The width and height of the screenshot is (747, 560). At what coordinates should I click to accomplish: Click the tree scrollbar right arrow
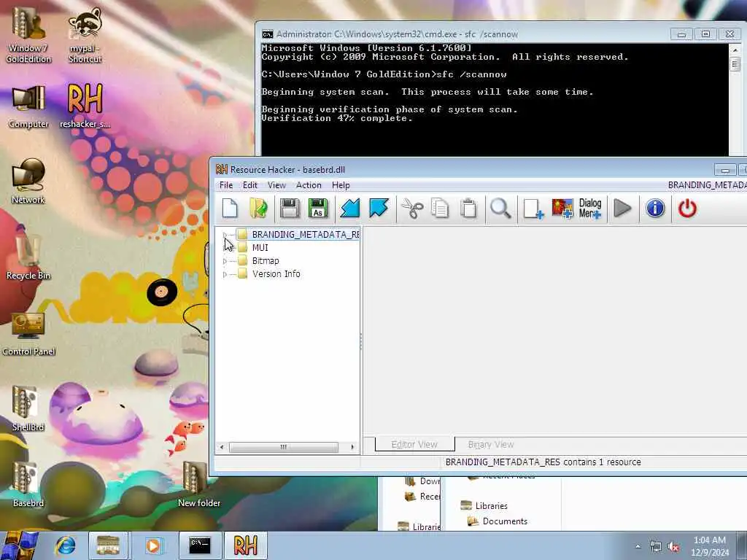352,447
